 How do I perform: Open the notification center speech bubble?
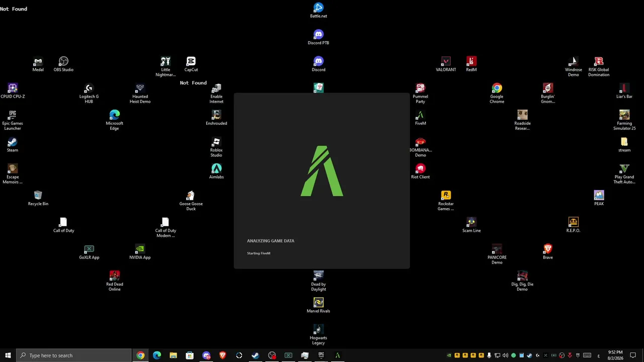[x=633, y=355]
